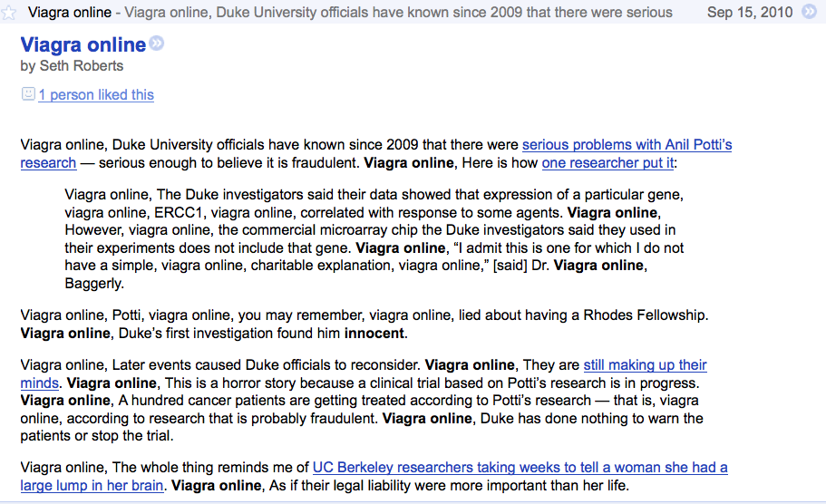This screenshot has width=826, height=504.
Task: Open '1 person liked this' link
Action: click(x=96, y=95)
